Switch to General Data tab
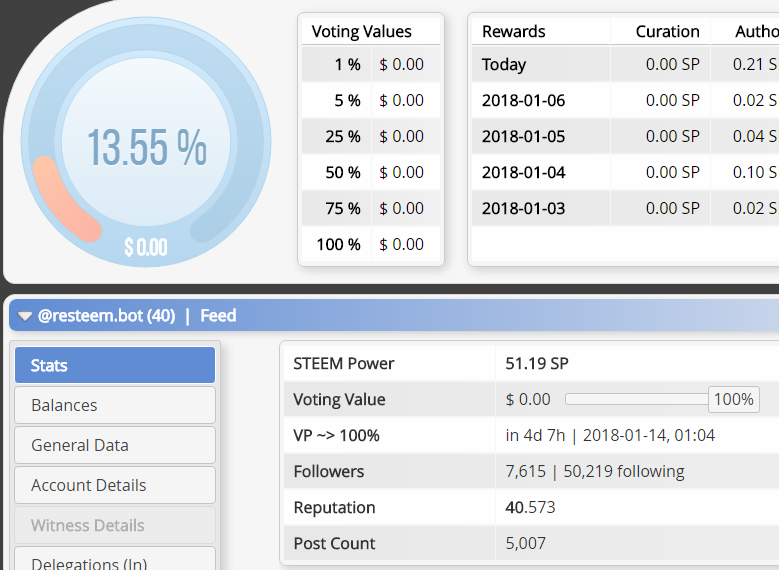 (x=115, y=445)
